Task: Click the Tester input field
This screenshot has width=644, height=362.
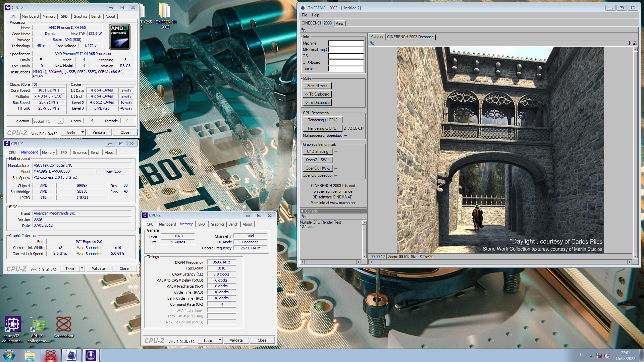Action: click(x=346, y=69)
